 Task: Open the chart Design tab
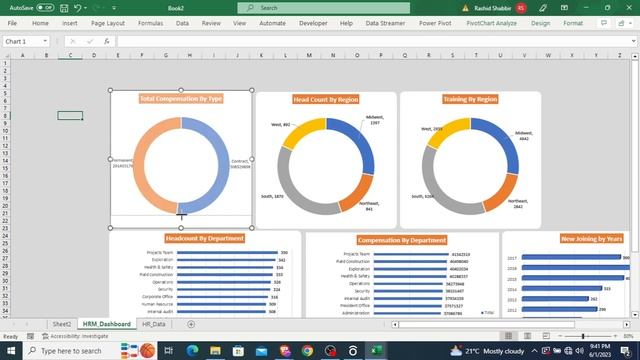(540, 23)
